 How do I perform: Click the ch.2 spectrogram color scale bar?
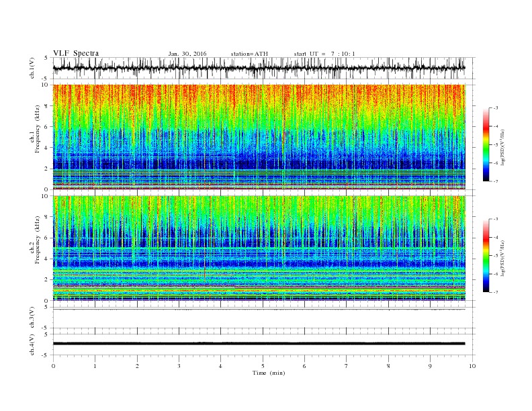(x=486, y=255)
